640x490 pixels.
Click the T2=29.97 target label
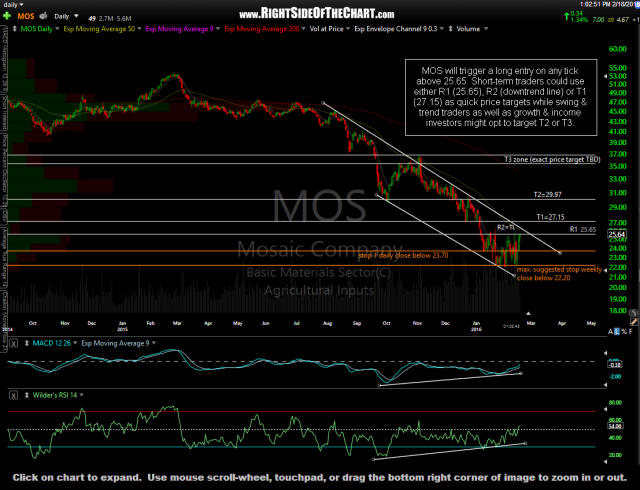coord(547,195)
